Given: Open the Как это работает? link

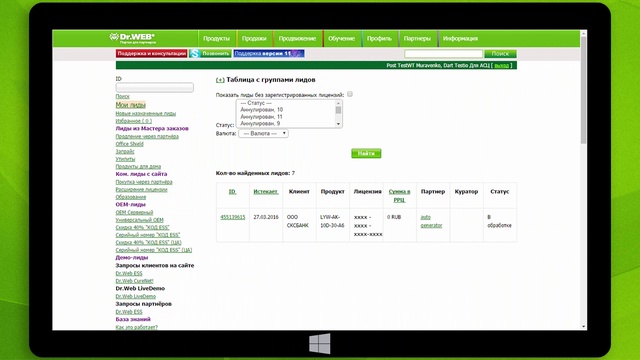Looking at the screenshot, I should 136,327.
